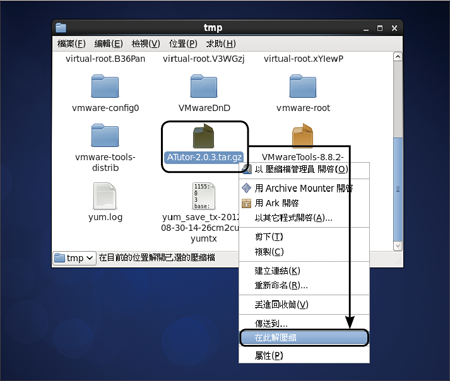Image resolution: width=450 pixels, height=381 pixels.
Task: Expand the tmp location dropdown
Action: (x=74, y=258)
